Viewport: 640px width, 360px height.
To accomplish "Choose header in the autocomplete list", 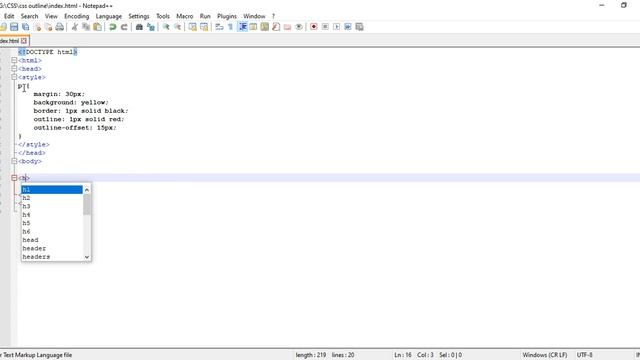I will (52, 249).
